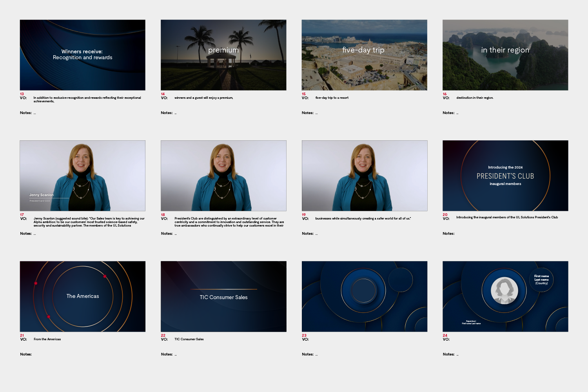Click red frame number 20
The image size is (588, 392).
(445, 215)
